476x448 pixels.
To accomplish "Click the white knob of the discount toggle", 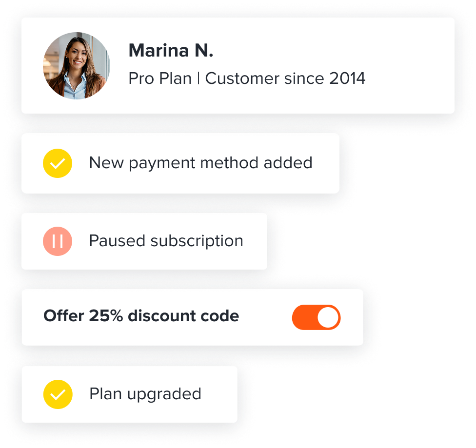I will tap(328, 317).
